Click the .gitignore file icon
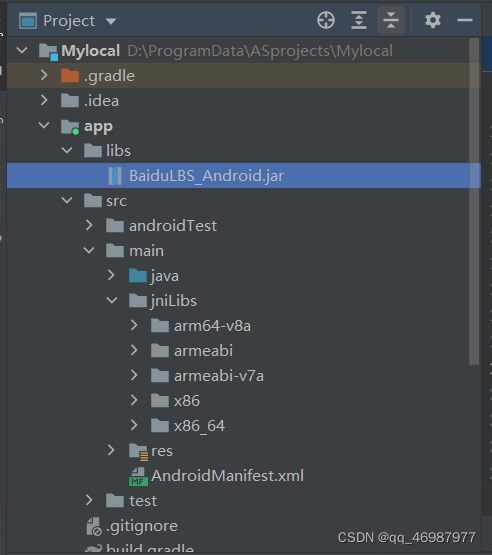This screenshot has height=555, width=492. point(94,527)
